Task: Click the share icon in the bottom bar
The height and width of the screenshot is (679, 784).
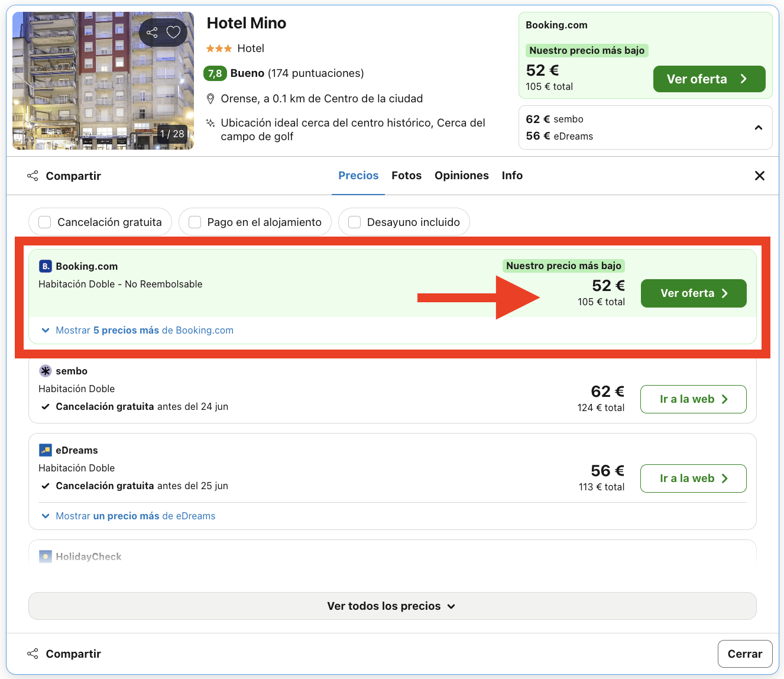Action: click(33, 654)
